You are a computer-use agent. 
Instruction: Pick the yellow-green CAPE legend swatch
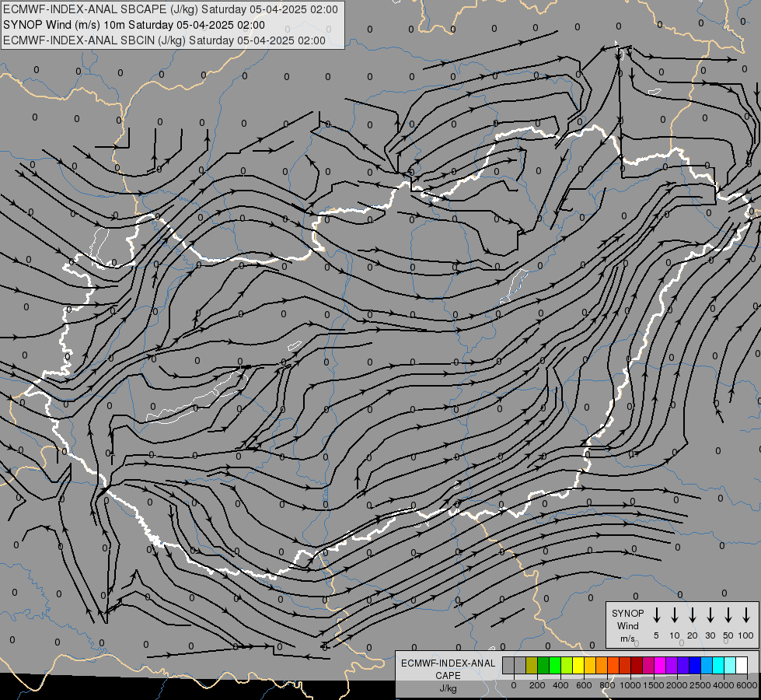click(567, 665)
